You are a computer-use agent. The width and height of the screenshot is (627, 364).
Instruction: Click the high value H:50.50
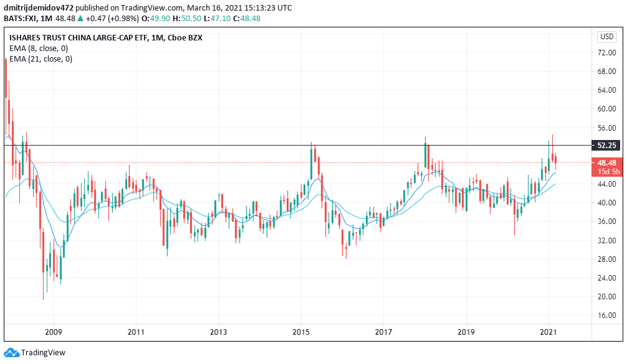pyautogui.click(x=187, y=19)
